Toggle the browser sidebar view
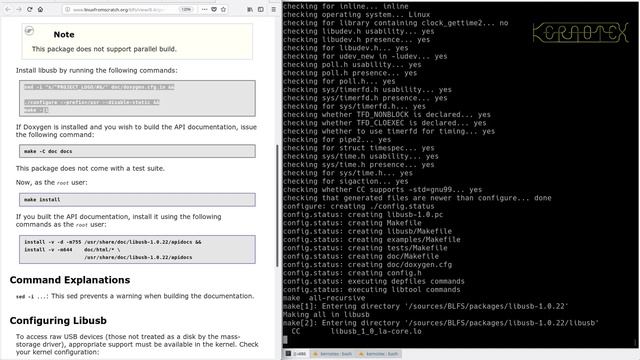The height and width of the screenshot is (360, 640). click(x=261, y=9)
